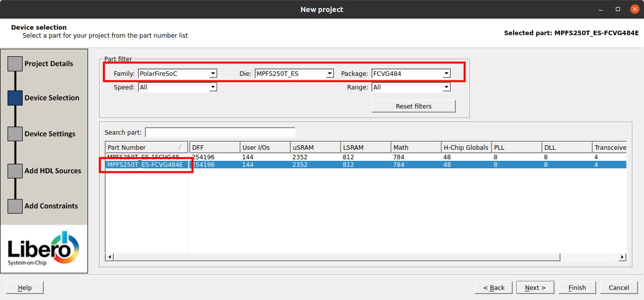Screen dimensions: 644x300
Task: Click the DLL column header
Action: pyautogui.click(x=567, y=147)
